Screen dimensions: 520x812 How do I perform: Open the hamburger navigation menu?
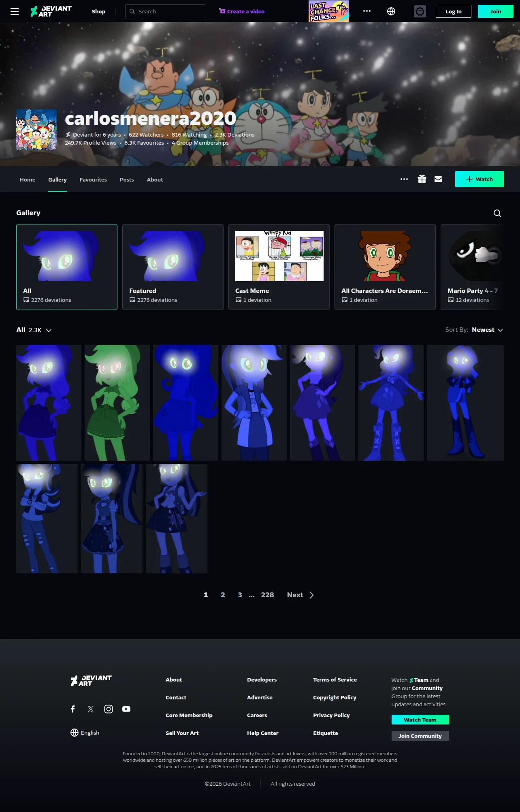(x=15, y=11)
